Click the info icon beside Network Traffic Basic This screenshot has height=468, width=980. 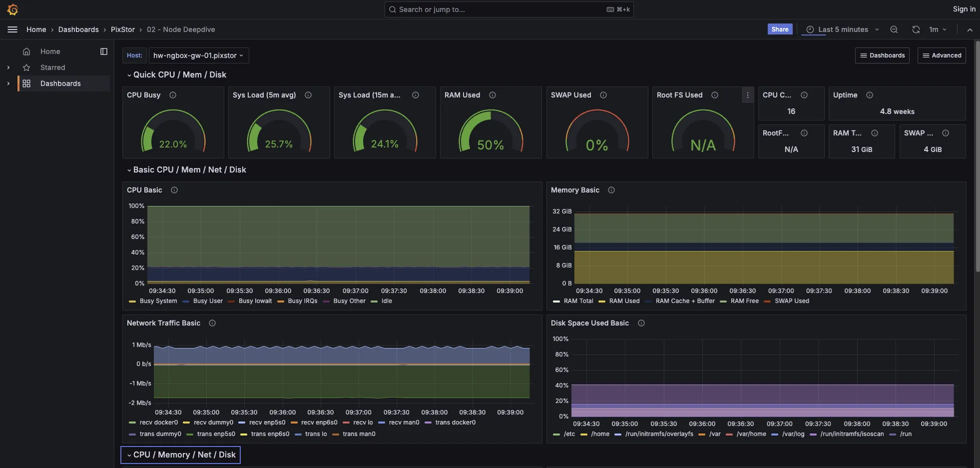(x=212, y=323)
